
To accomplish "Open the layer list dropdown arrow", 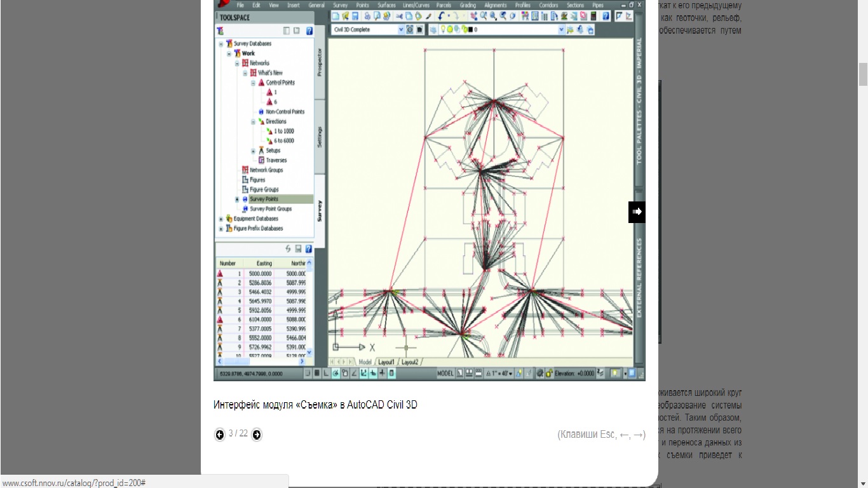I will click(561, 29).
